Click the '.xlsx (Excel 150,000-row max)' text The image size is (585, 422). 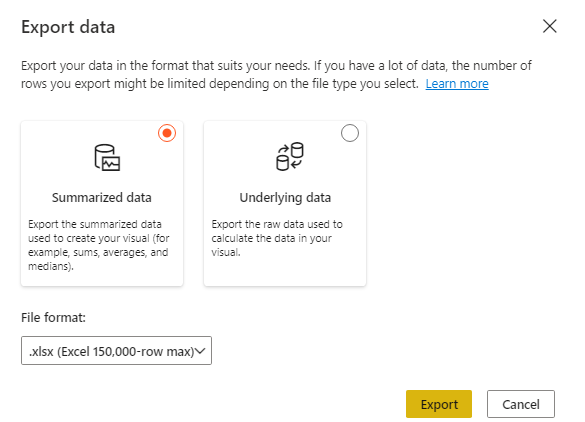[x=112, y=351]
